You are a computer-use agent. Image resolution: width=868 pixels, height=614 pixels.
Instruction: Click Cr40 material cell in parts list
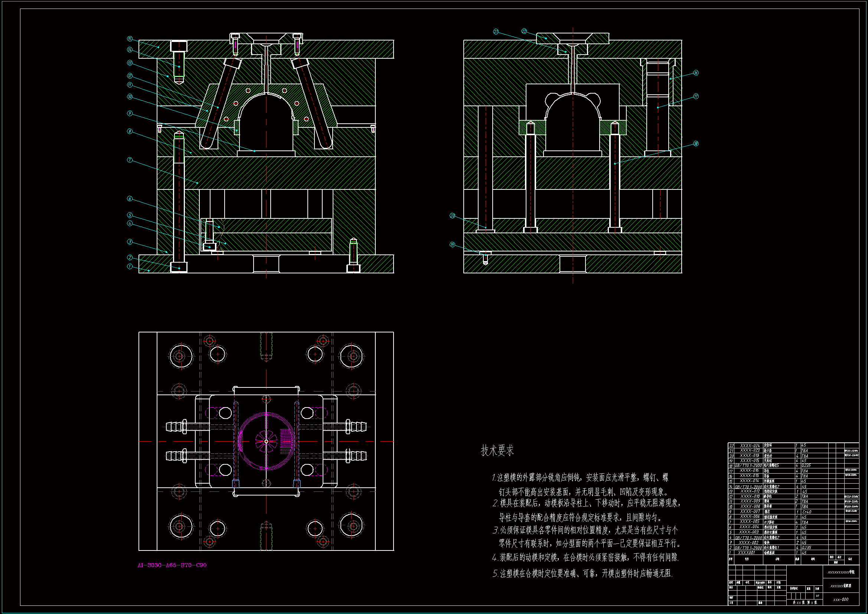pos(807,512)
